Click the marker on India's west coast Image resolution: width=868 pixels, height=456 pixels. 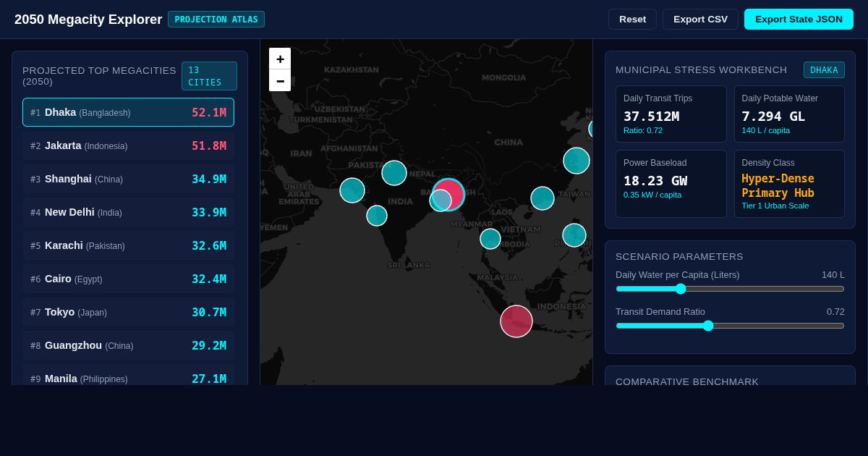377,216
